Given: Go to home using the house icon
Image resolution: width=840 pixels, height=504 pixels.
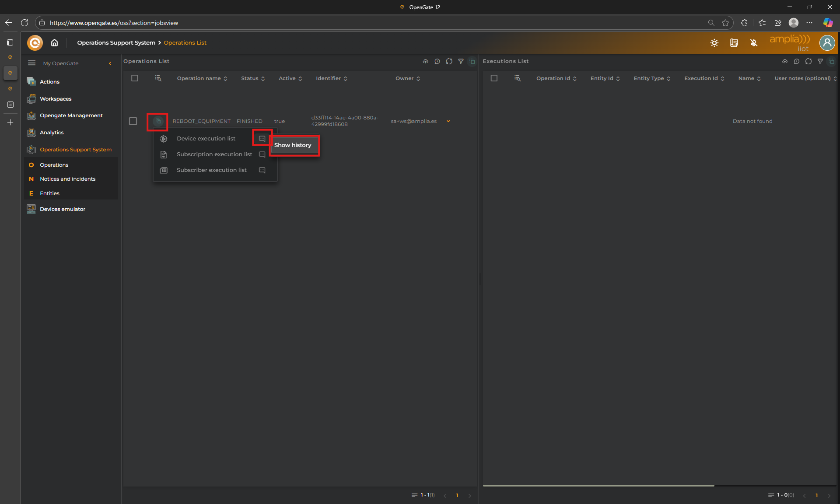Looking at the screenshot, I should (54, 43).
